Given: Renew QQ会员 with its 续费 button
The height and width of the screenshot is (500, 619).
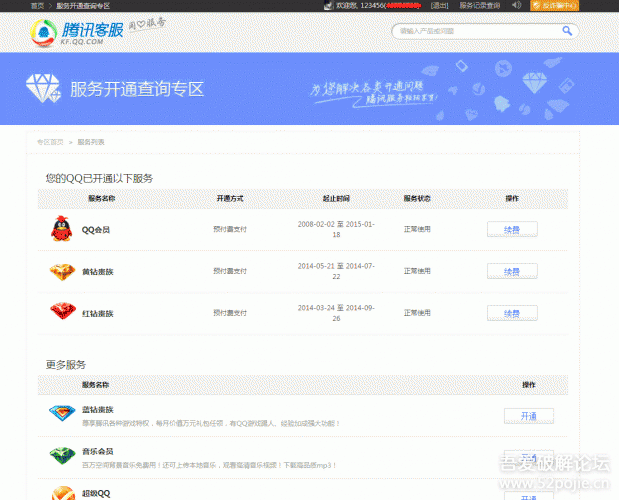Looking at the screenshot, I should click(x=512, y=229).
